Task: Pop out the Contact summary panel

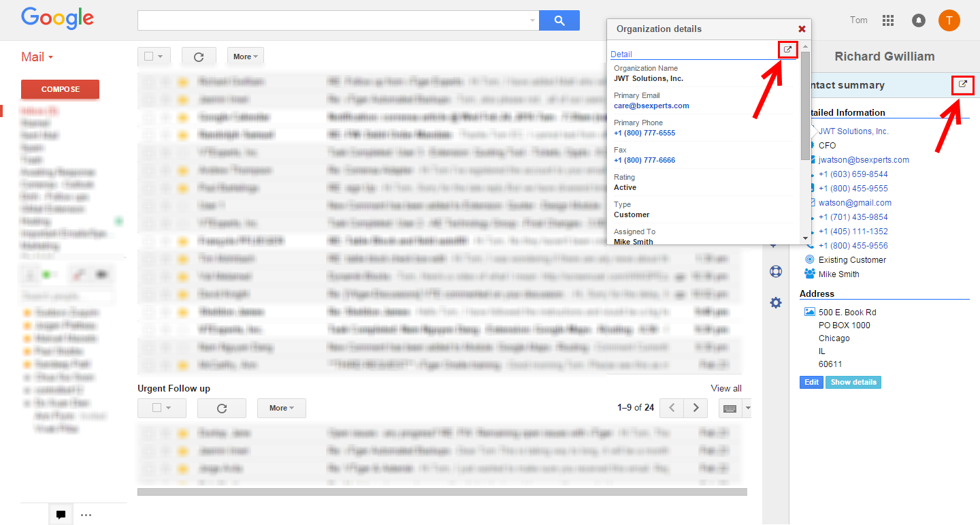Action: click(x=963, y=84)
